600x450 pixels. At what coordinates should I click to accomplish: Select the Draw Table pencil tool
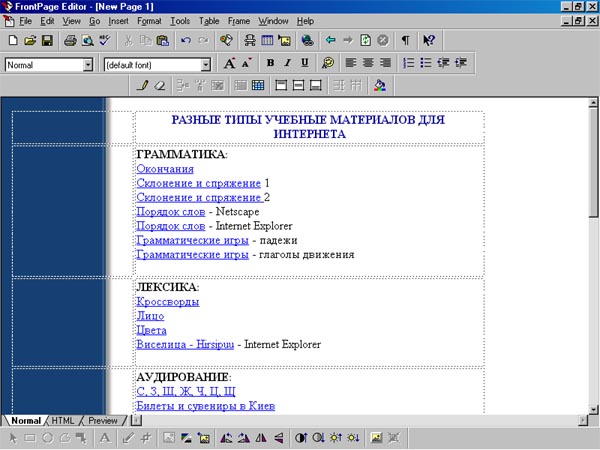coord(141,86)
